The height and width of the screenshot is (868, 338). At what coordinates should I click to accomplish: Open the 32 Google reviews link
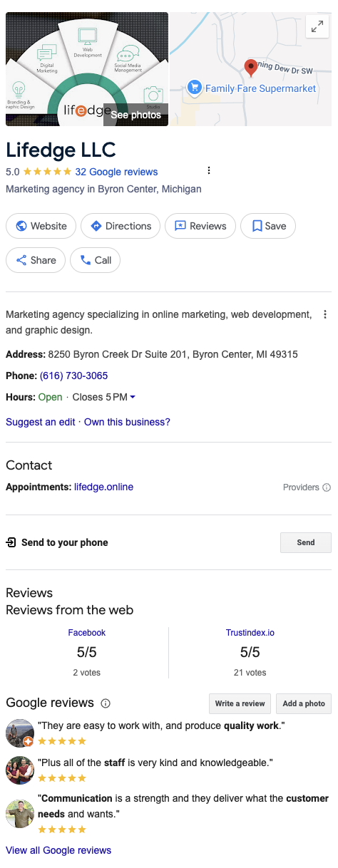click(x=116, y=172)
